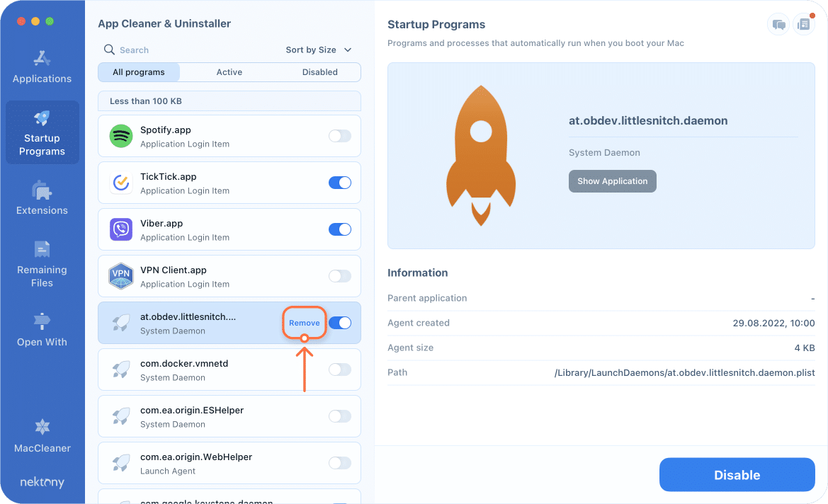Click com.docker.vmnetd rocket icon
This screenshot has width=828, height=504.
121,370
